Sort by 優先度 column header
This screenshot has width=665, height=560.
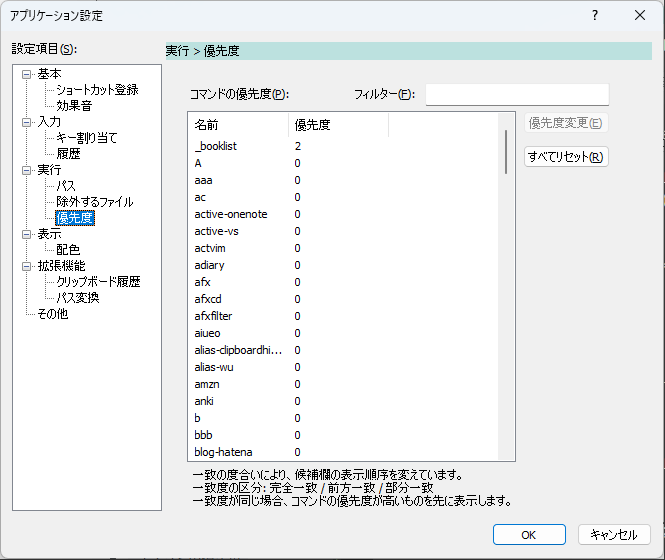338,125
